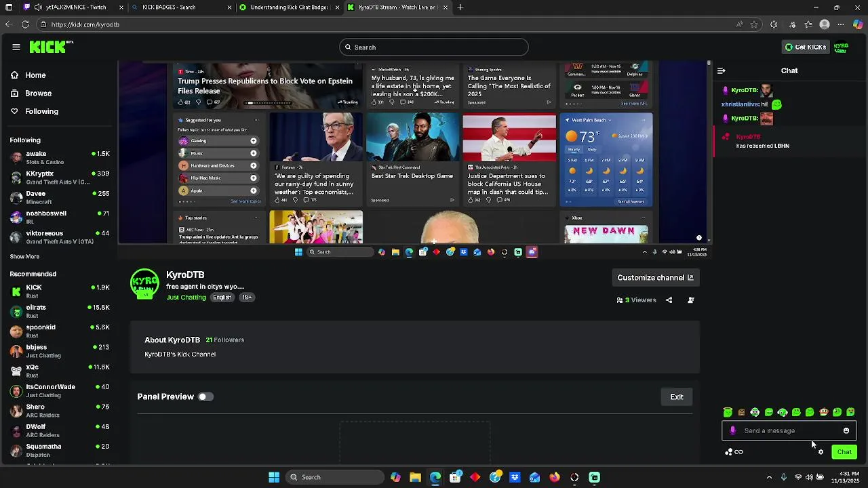Open Squamatha Dispatch channel
Screen dimensions: 868x488
pos(60,450)
